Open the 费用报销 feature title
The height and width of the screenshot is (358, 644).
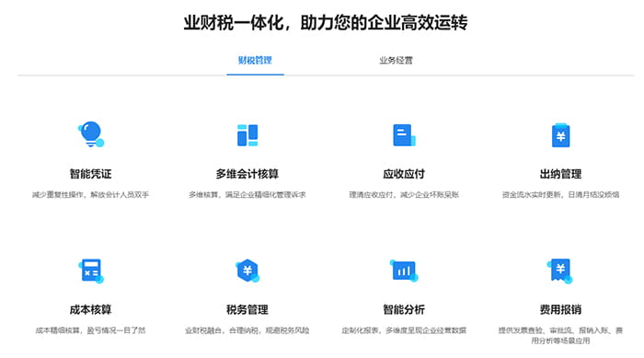[x=560, y=309]
